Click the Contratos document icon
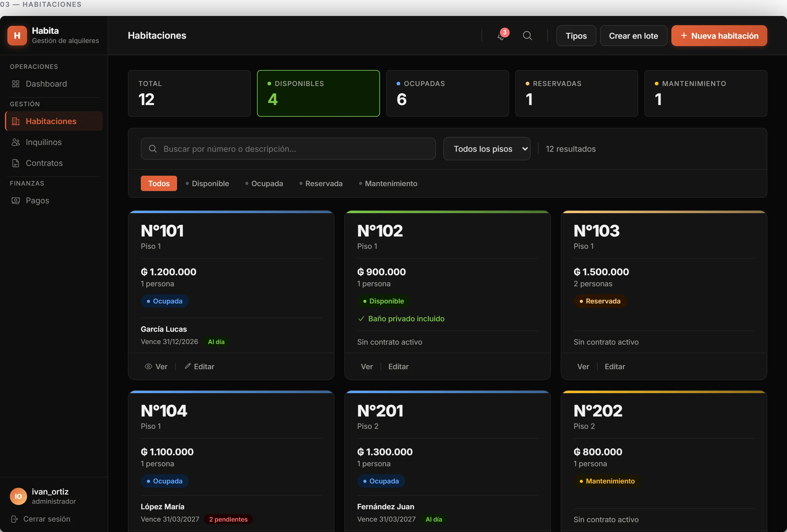 point(16,163)
